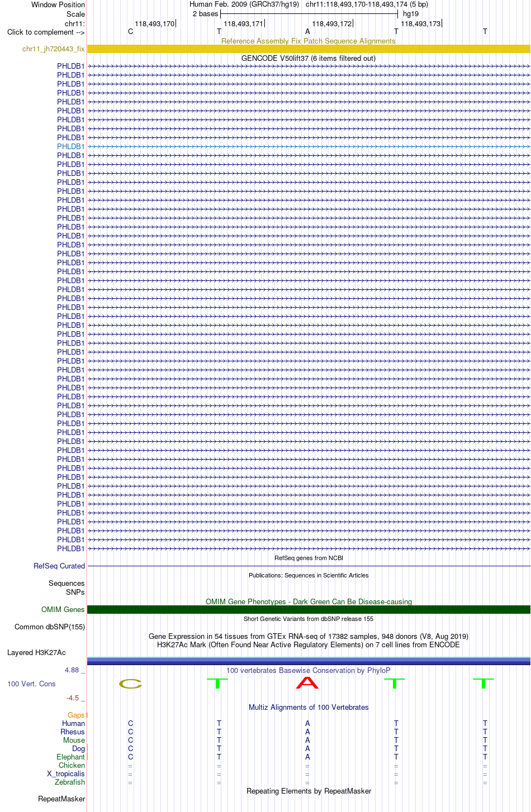Click the C base in Human alignment row
531x812 pixels.
click(131, 723)
